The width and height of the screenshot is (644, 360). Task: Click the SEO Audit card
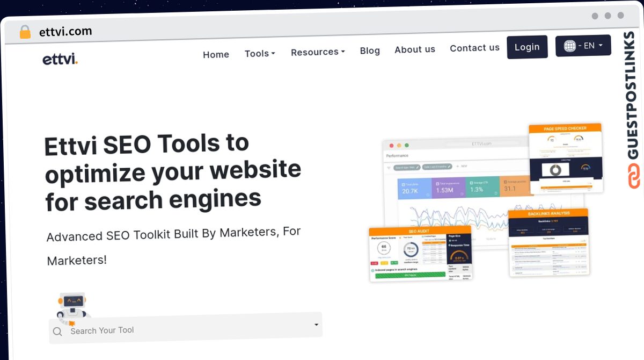[420, 254]
